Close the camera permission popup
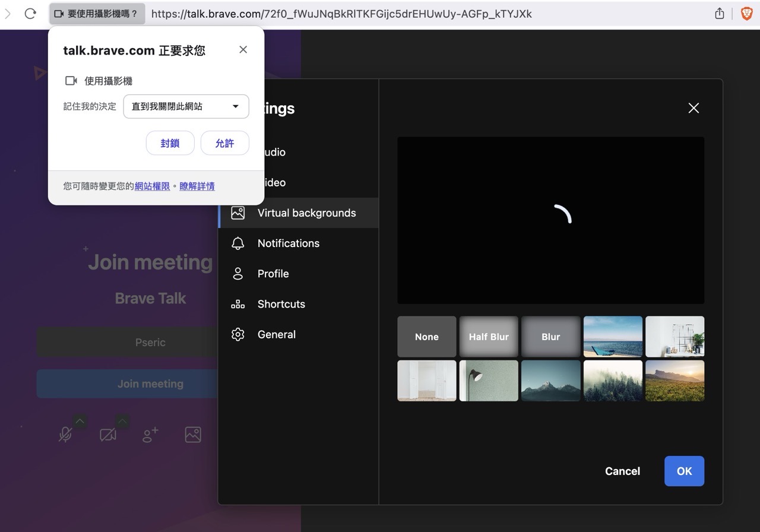The height and width of the screenshot is (532, 760). click(243, 50)
